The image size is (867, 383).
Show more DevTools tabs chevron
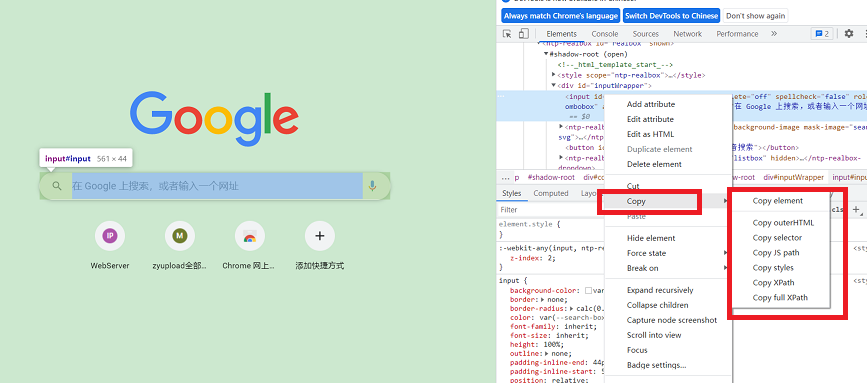click(x=774, y=34)
